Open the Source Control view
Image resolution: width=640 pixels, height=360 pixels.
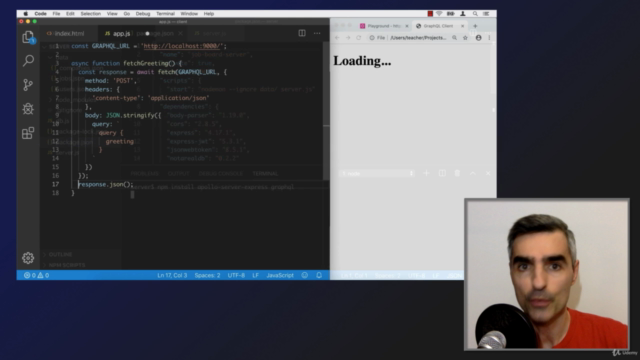(x=28, y=84)
